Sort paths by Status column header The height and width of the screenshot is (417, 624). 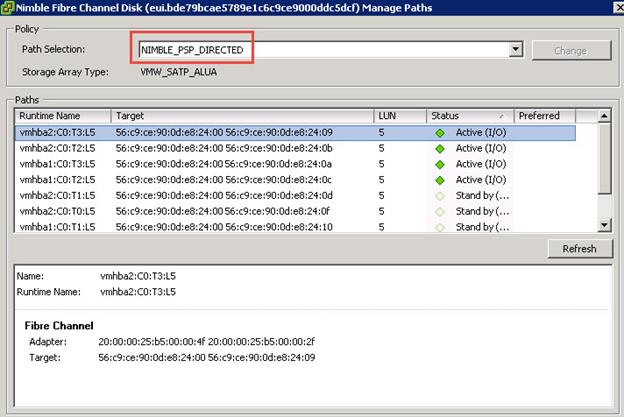[x=470, y=116]
